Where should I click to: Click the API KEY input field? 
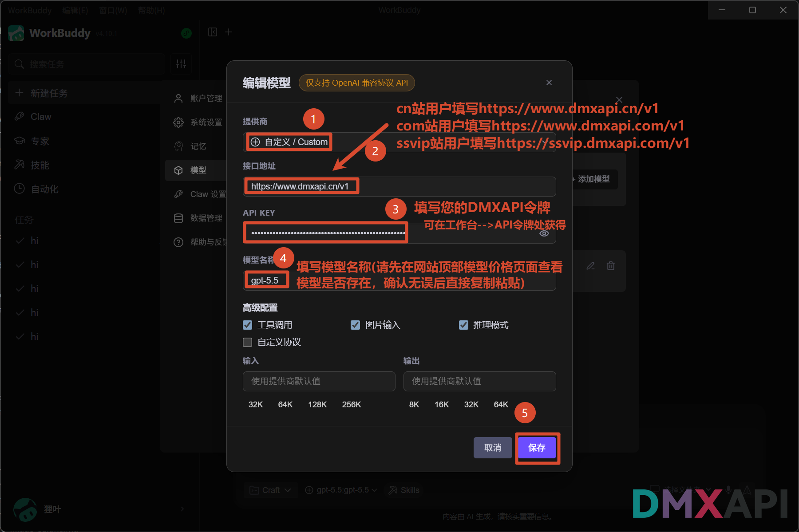pyautogui.click(x=399, y=233)
